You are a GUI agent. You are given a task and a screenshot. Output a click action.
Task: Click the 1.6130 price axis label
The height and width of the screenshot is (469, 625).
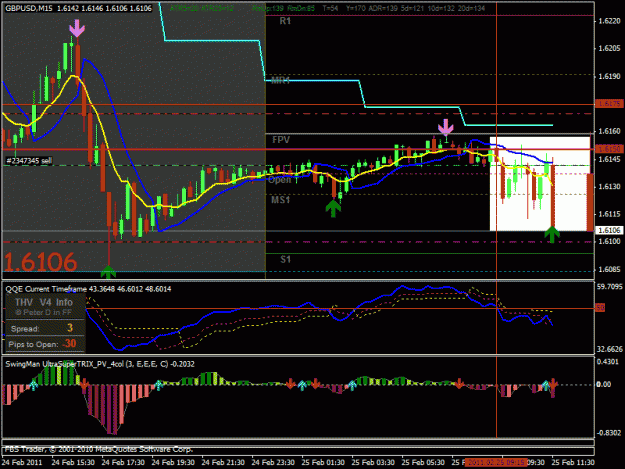pos(609,186)
